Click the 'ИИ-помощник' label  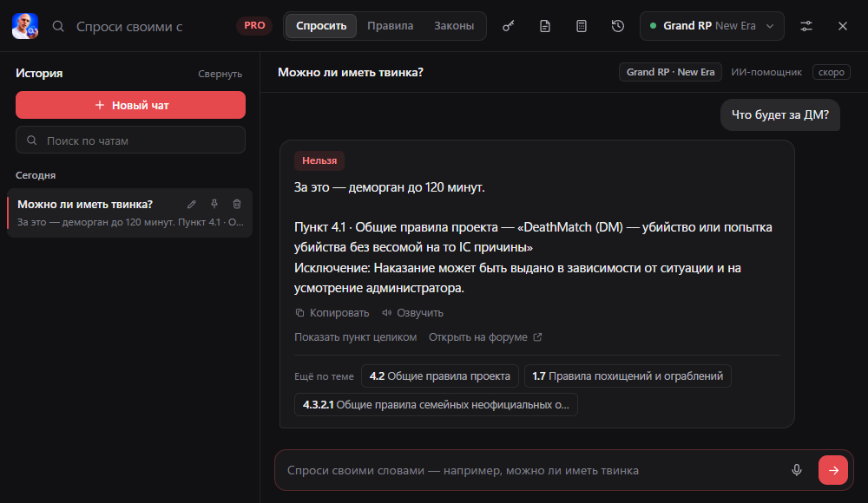point(766,72)
